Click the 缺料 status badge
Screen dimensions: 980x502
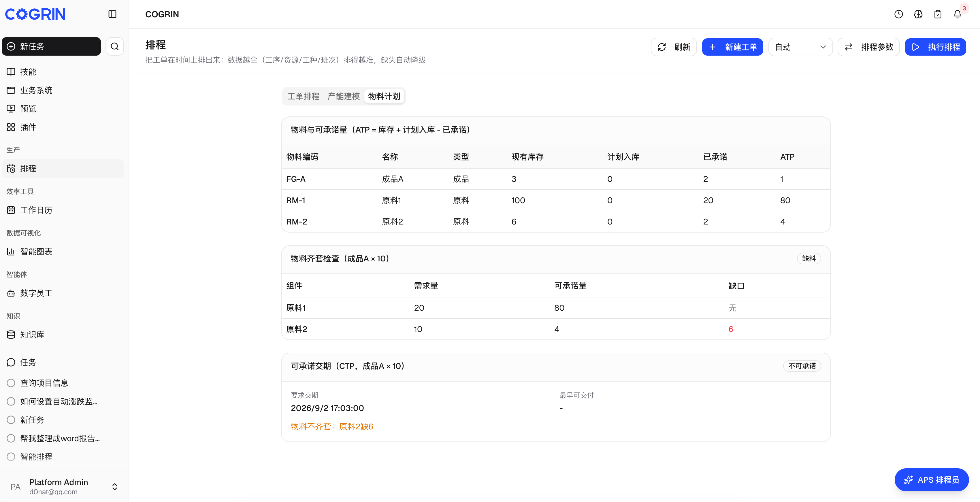click(809, 258)
